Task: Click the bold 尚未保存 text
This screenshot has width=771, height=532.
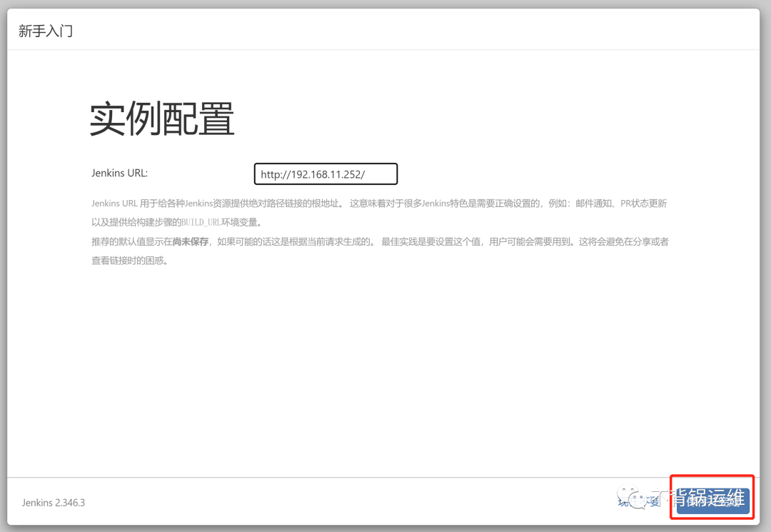Action: [x=191, y=241]
